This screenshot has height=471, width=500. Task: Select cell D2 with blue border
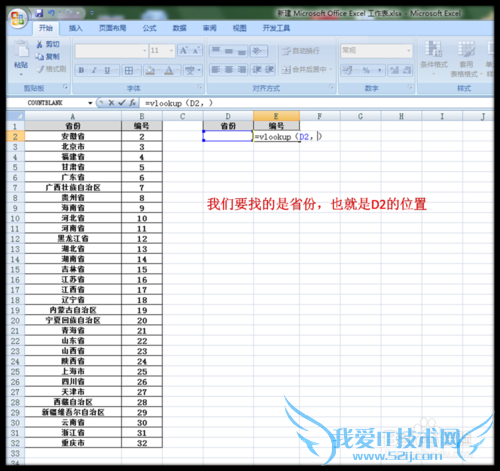tap(228, 136)
